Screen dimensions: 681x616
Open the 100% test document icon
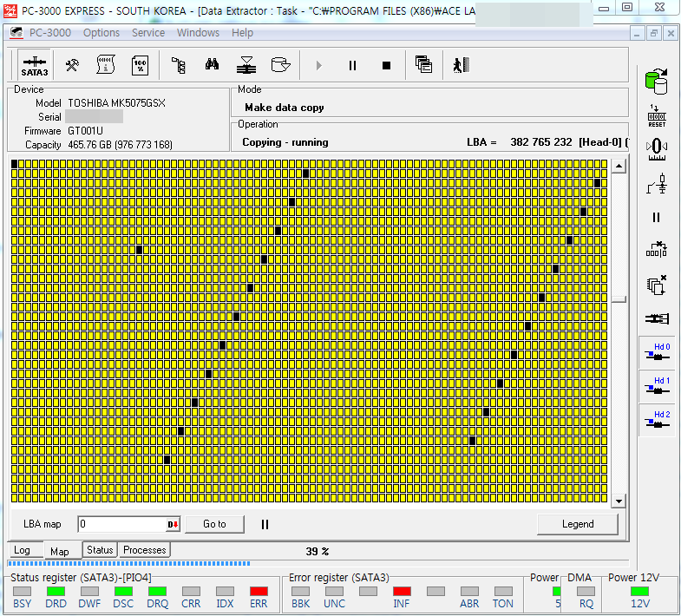pyautogui.click(x=140, y=65)
